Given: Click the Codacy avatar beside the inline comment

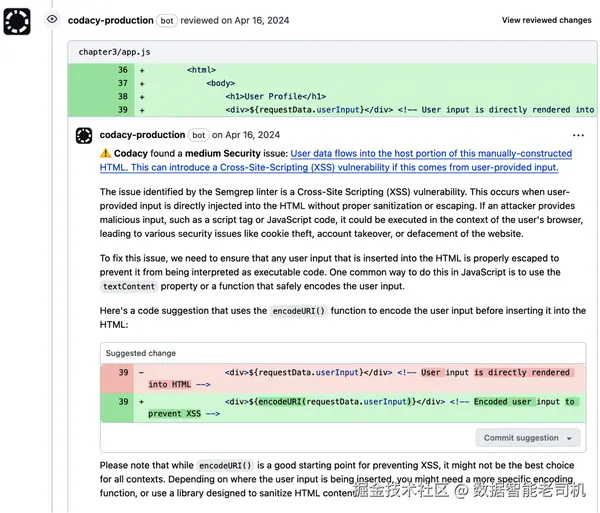Looking at the screenshot, I should tap(84, 135).
